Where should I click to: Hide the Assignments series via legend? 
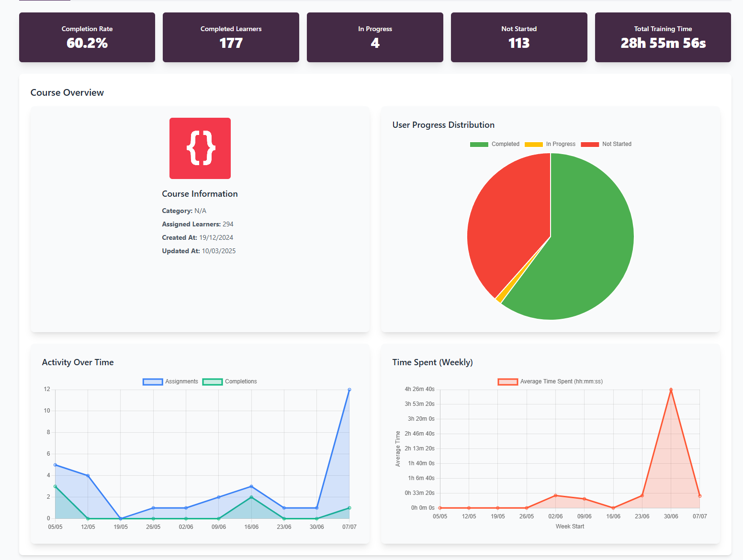(x=170, y=381)
